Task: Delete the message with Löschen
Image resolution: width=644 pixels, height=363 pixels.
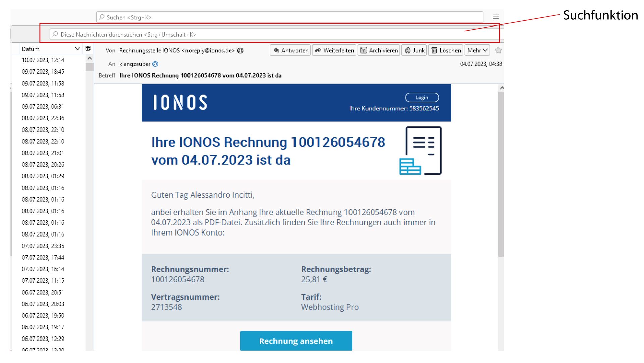Action: 446,50
